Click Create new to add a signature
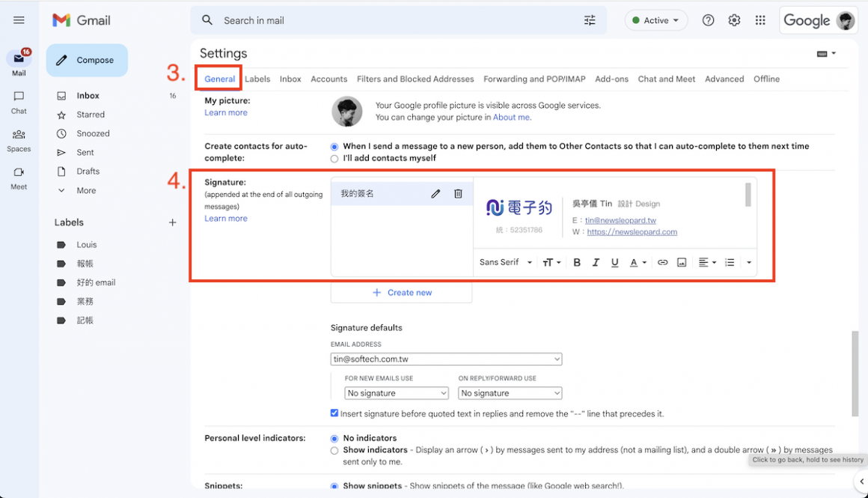The width and height of the screenshot is (868, 498). (401, 292)
